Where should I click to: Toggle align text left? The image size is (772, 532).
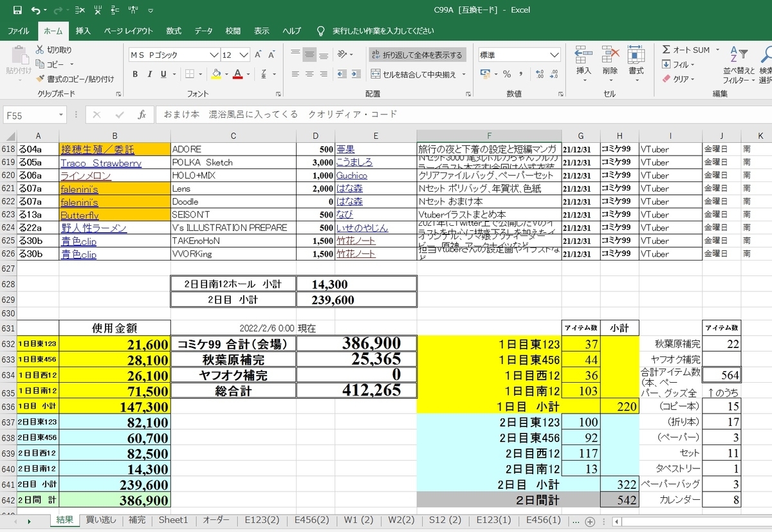pos(295,74)
